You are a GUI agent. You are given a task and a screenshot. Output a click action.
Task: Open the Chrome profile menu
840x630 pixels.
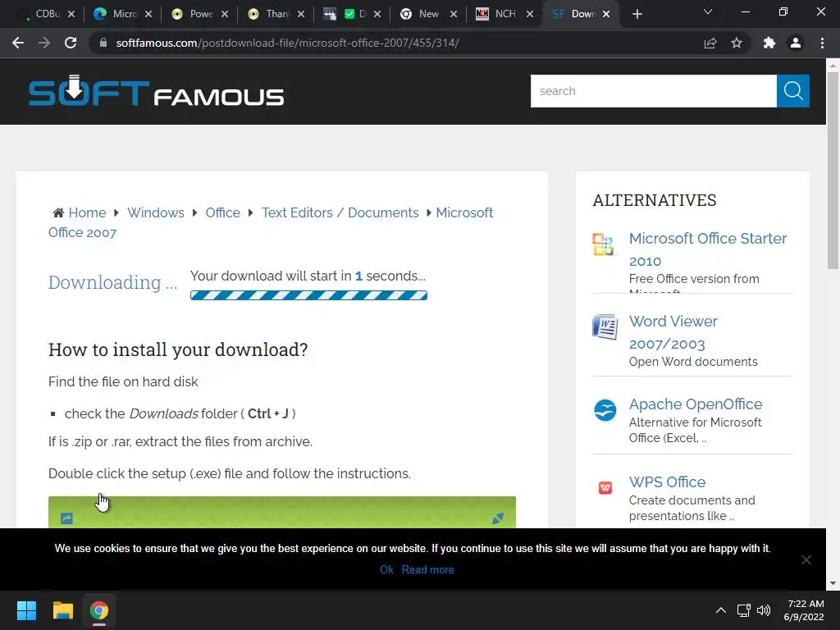796,43
